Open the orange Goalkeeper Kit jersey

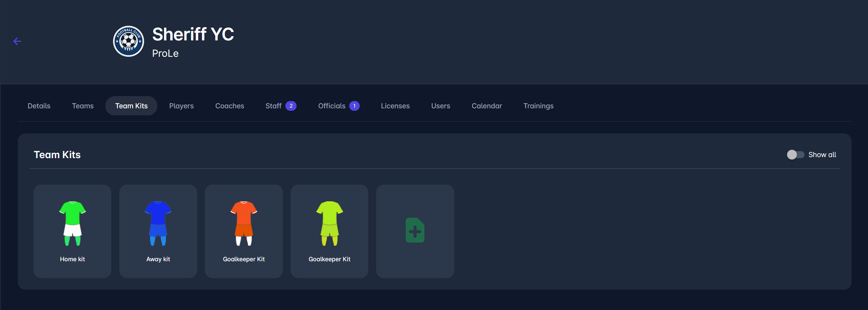[244, 223]
